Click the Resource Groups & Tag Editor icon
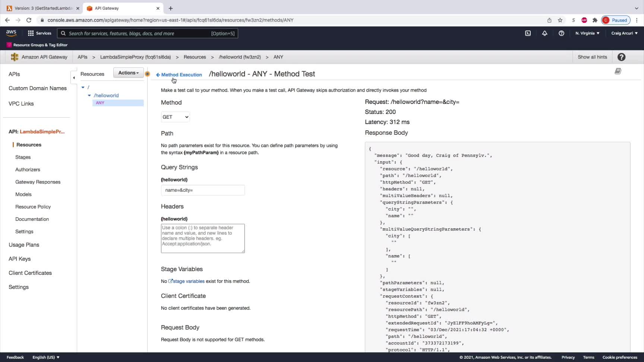The height and width of the screenshot is (362, 644). coord(9,45)
